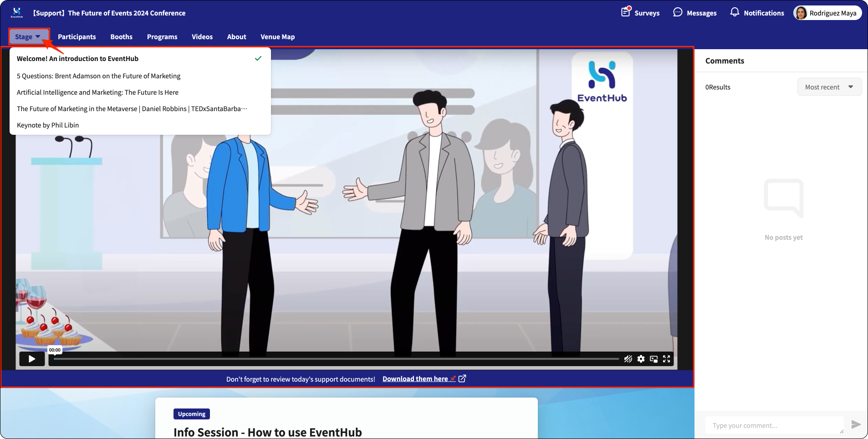This screenshot has height=439, width=868.
Task: Open the Most recent sort dropdown
Action: click(x=829, y=87)
